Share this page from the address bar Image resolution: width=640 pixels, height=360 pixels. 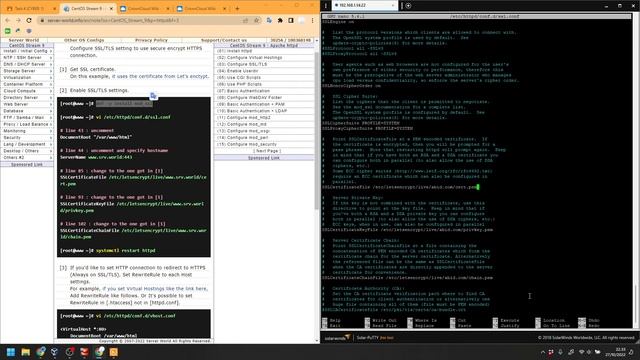click(245, 20)
